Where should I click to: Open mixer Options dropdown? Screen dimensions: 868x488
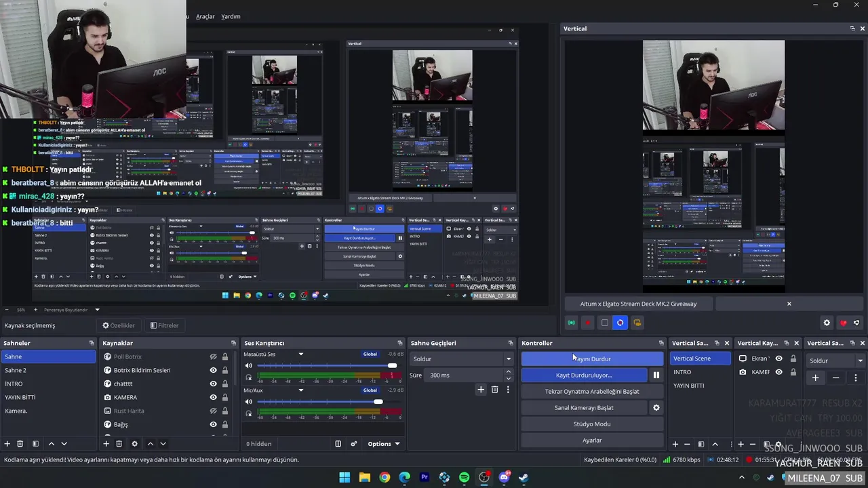(x=383, y=444)
